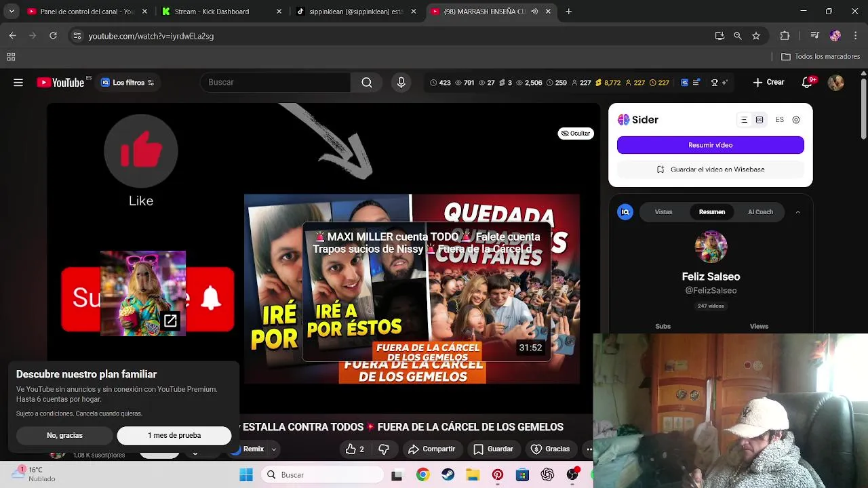This screenshot has height=488, width=868.
Task: Expand the dropdown arrow next to Remix
Action: 274,449
